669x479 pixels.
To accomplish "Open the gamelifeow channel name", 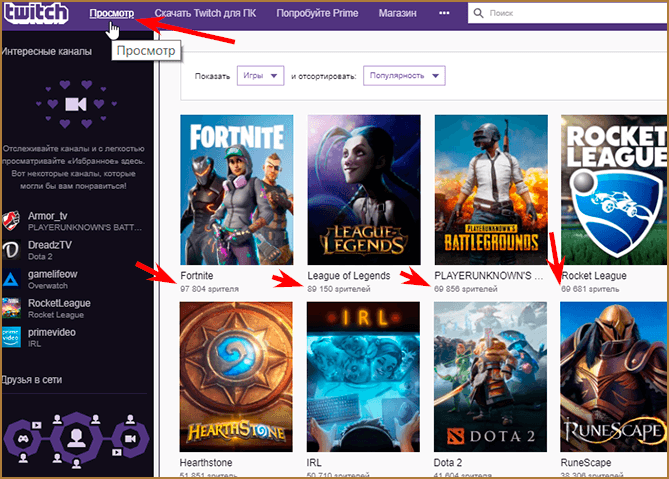I will pos(52,274).
